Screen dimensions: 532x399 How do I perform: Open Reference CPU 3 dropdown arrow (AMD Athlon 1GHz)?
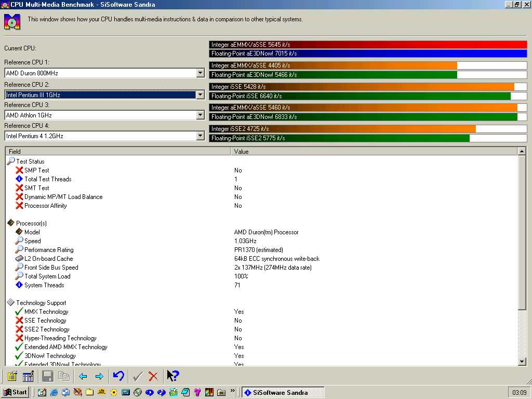click(x=200, y=115)
